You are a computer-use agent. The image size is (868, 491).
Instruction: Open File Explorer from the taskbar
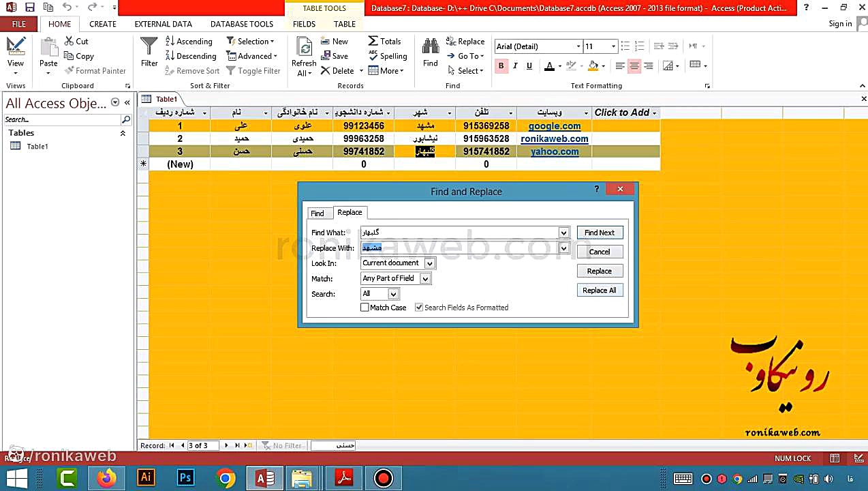click(303, 478)
